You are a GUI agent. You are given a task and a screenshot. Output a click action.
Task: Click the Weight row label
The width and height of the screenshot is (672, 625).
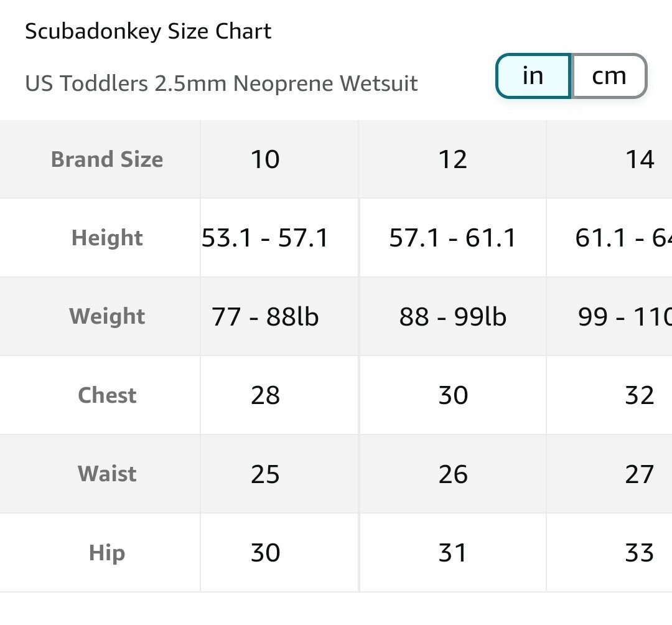pyautogui.click(x=107, y=316)
